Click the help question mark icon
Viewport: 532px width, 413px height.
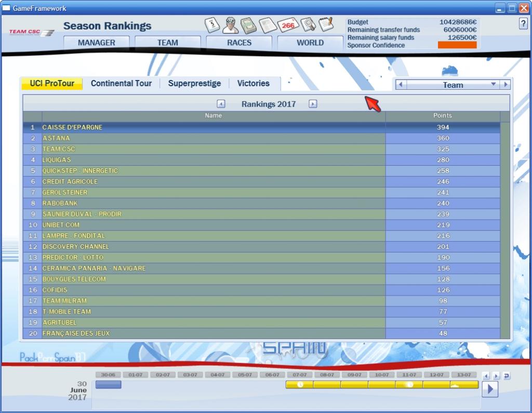coord(523,24)
